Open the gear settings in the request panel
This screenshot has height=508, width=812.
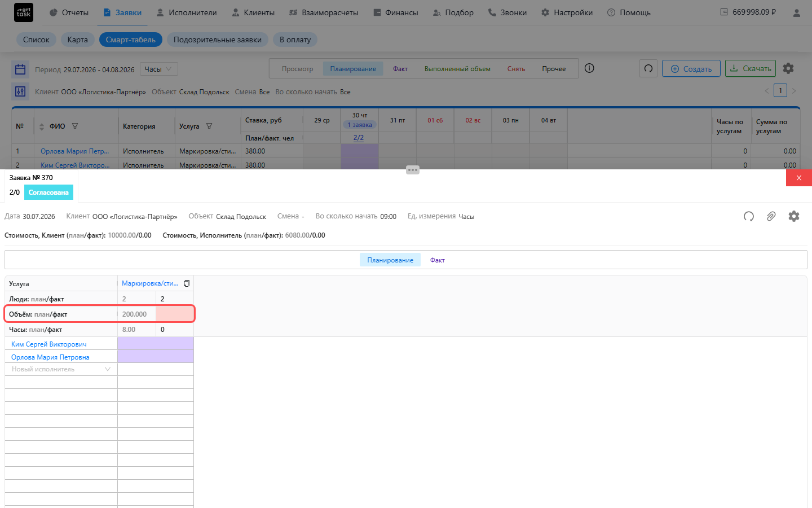(x=794, y=216)
